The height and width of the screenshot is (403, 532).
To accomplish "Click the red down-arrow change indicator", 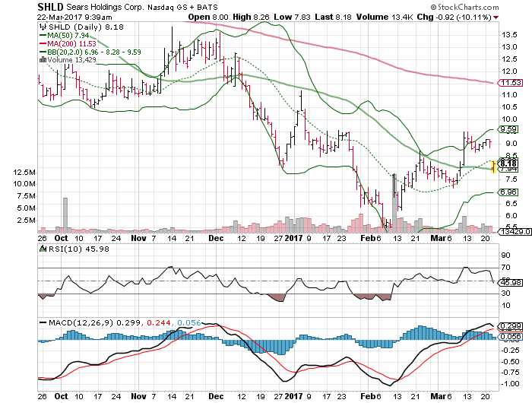I will [x=496, y=17].
